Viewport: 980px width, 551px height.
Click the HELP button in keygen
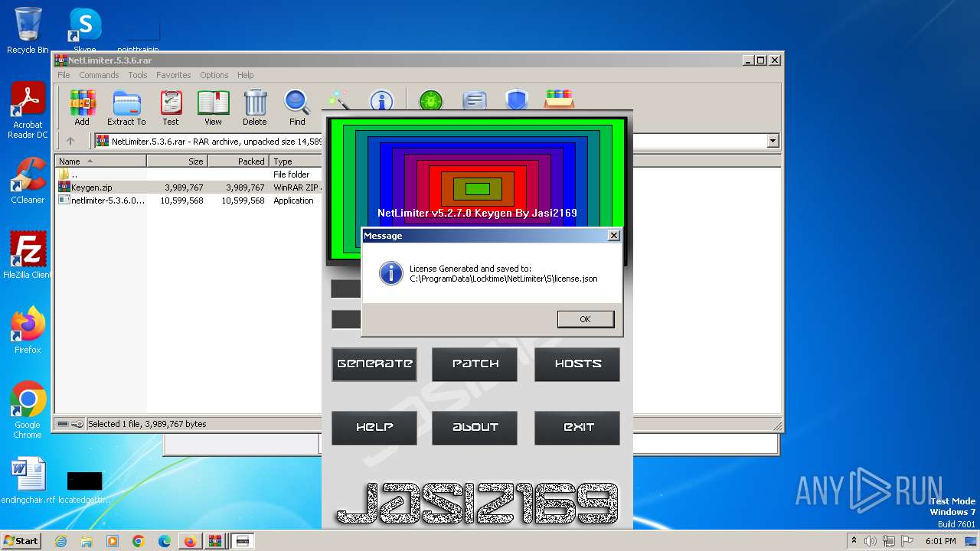[374, 428]
